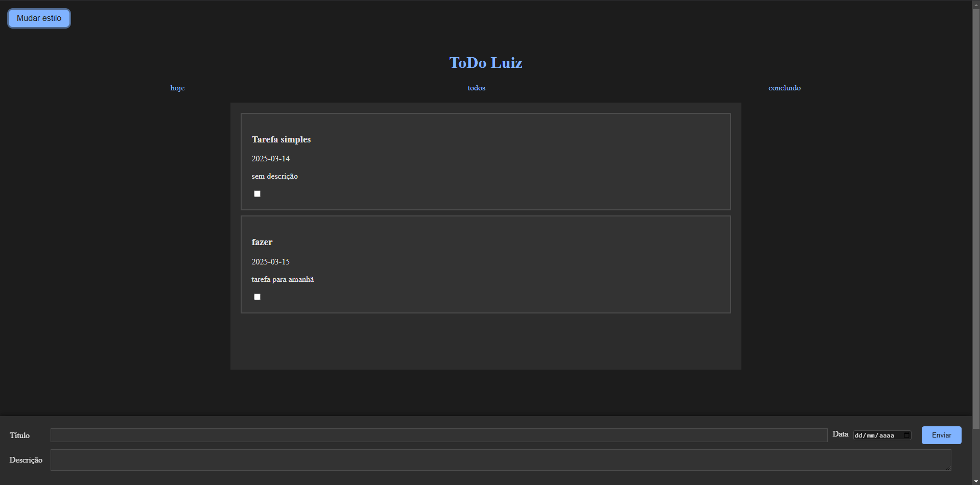Viewport: 980px width, 485px height.
Task: Focus the Descrição text area
Action: click(x=501, y=460)
